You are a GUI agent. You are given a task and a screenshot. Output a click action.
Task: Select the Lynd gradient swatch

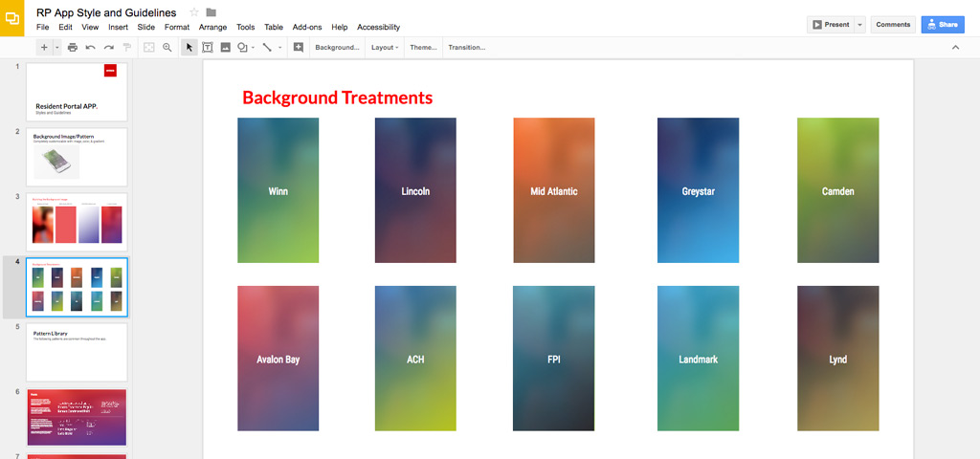838,359
